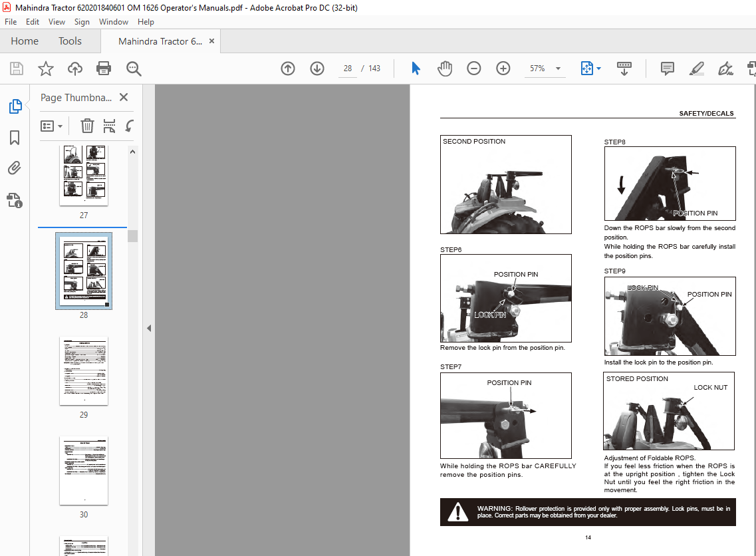Open the Attachments paperclip panel
The image size is (756, 556).
click(15, 168)
